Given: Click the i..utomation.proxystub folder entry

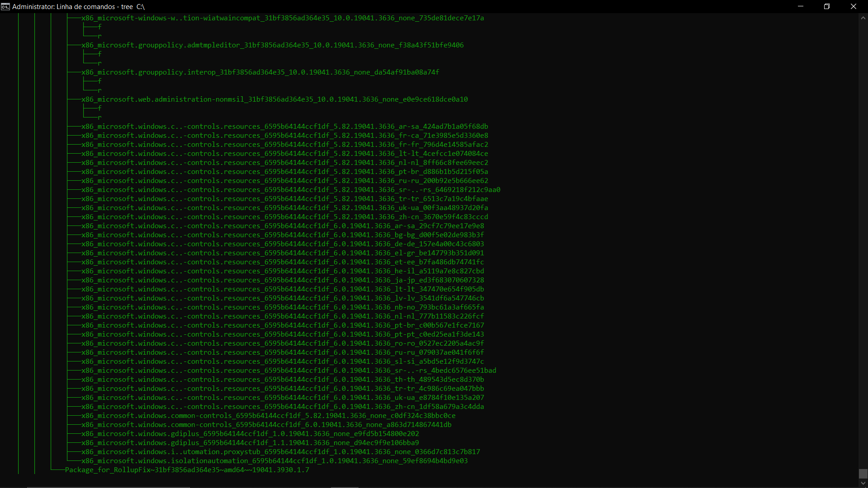Looking at the screenshot, I should point(280,452).
